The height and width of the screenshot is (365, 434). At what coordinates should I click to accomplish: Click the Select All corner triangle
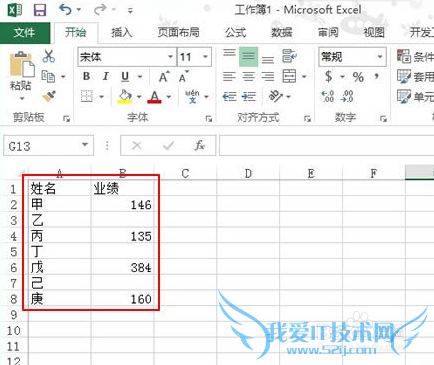click(x=21, y=173)
